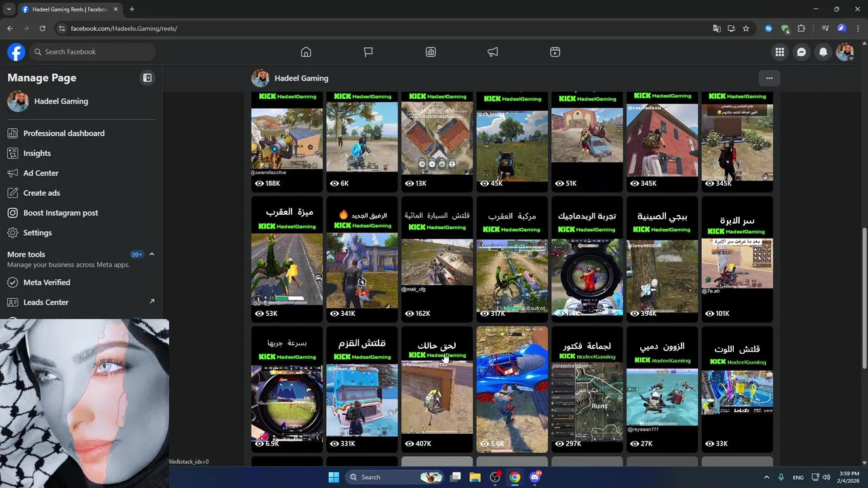868x488 pixels.
Task: Open the tab search dropdown arrow
Action: (9, 9)
